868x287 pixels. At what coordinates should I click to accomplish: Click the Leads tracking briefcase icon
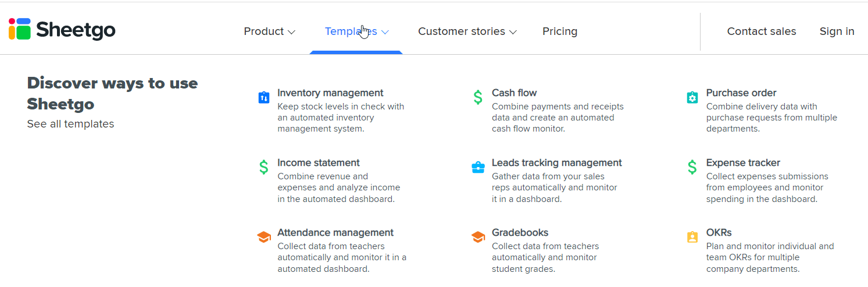tap(478, 168)
